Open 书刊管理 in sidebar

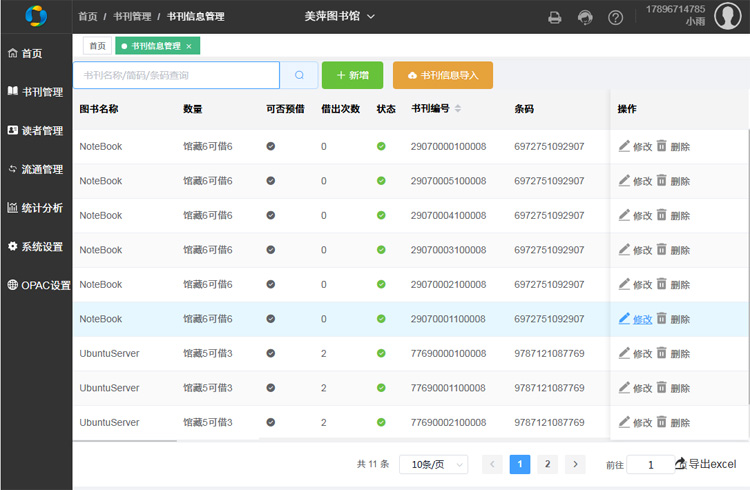[x=36, y=92]
